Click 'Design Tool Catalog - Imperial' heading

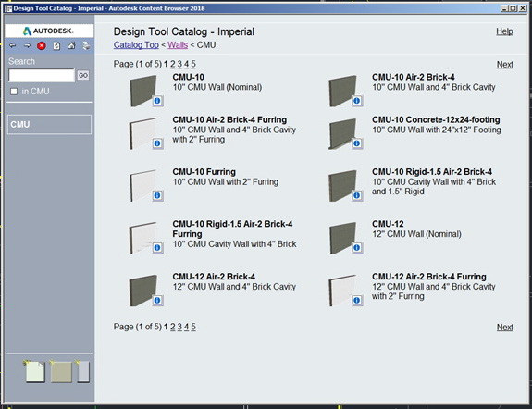click(x=184, y=31)
